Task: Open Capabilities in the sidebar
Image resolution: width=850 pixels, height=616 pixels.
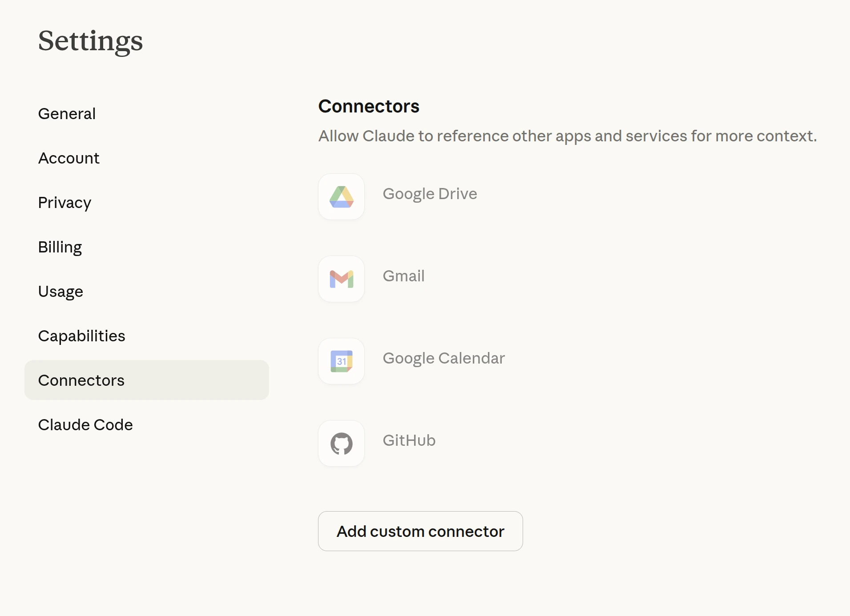Action: click(81, 336)
